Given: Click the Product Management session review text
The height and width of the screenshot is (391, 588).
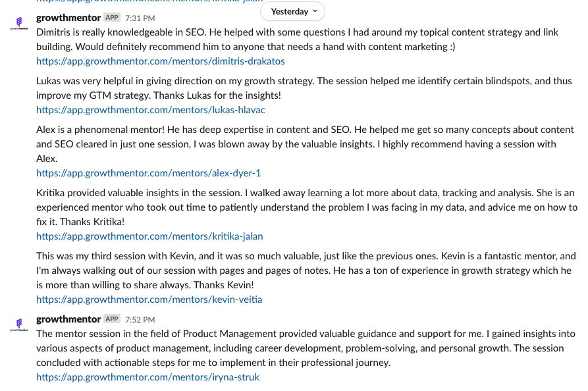Looking at the screenshot, I should (306, 348).
